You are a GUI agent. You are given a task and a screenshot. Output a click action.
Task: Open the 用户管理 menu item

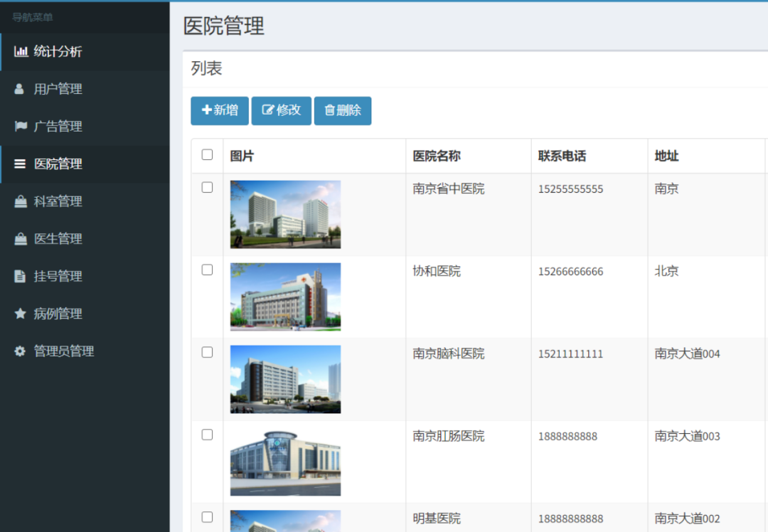click(x=85, y=89)
